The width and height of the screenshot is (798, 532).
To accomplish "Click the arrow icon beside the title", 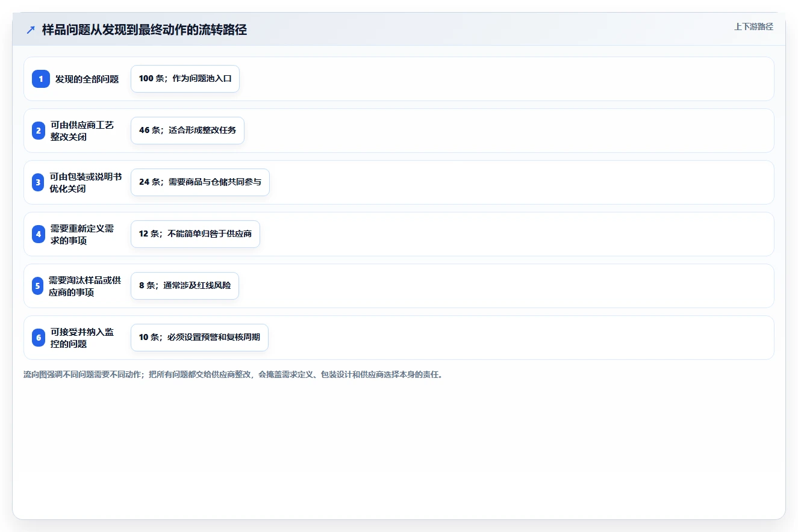I will [31, 30].
